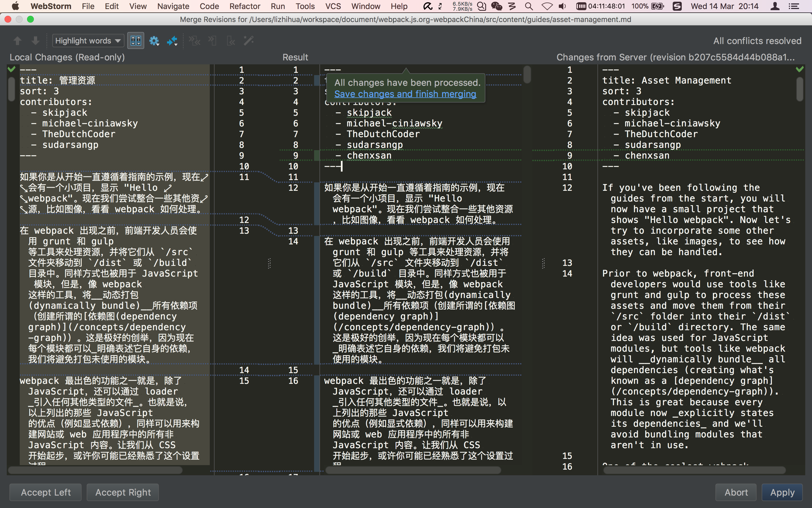Click the Wi-Fi status icon
Viewport: 812px width, 508px height.
click(547, 6)
